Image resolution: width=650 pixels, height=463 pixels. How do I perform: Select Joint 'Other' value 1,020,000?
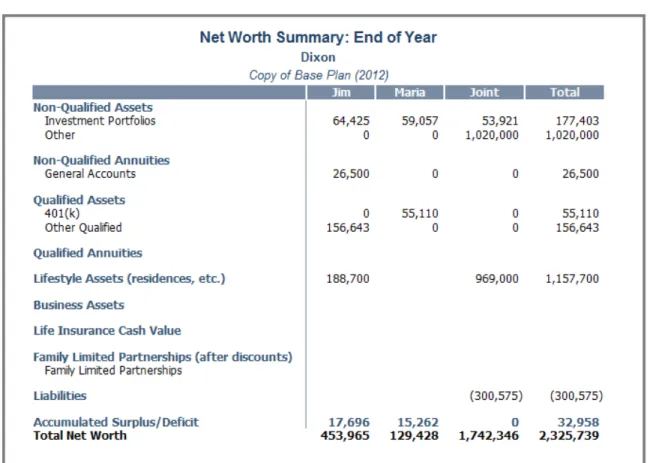pyautogui.click(x=492, y=135)
